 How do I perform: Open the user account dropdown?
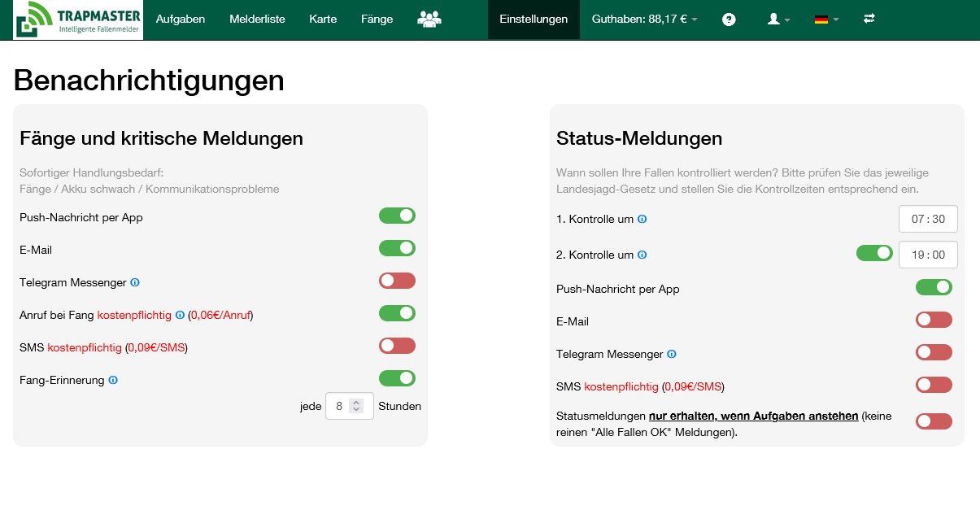click(777, 18)
